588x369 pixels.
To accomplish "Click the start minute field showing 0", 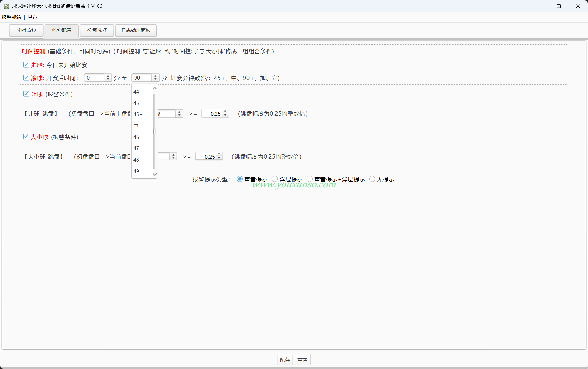I will point(94,78).
